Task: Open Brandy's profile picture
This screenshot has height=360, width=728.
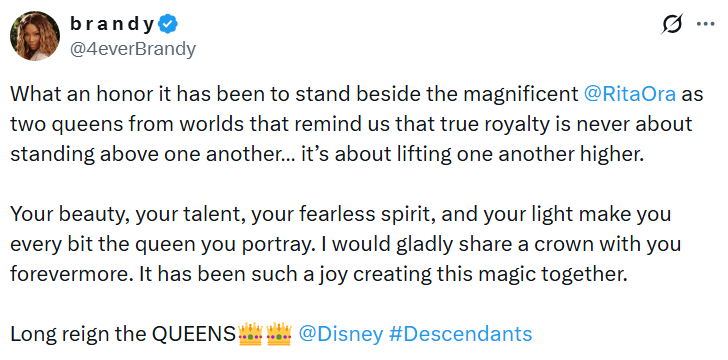Action: [35, 36]
